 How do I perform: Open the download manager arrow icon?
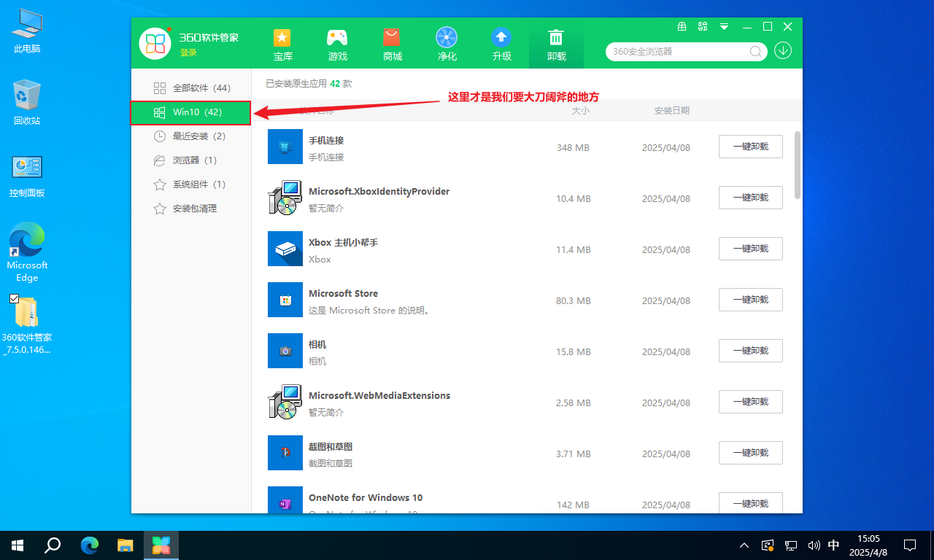783,51
